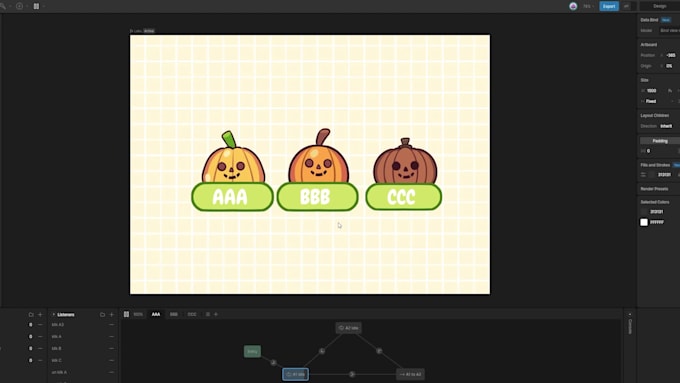This screenshot has height=383, width=680.
Task: Click the plus icon after CCC tab
Action: pyautogui.click(x=216, y=314)
